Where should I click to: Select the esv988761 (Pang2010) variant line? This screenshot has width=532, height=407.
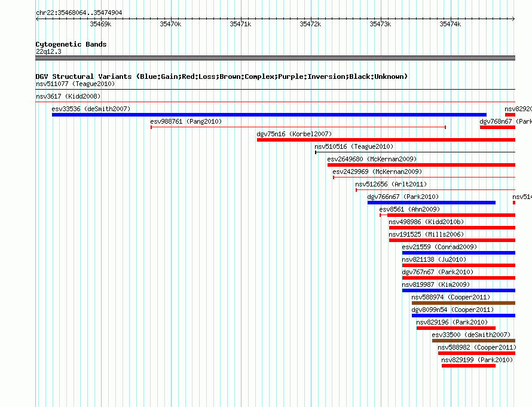tap(298, 127)
